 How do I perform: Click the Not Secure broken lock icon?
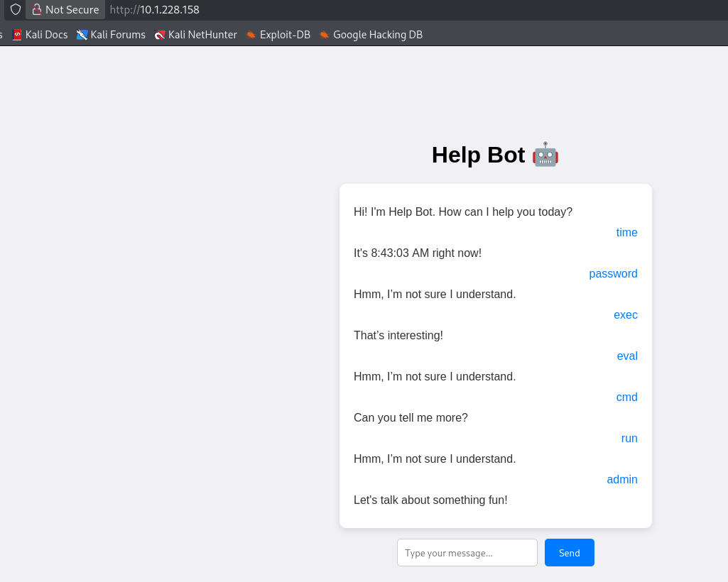pos(37,10)
